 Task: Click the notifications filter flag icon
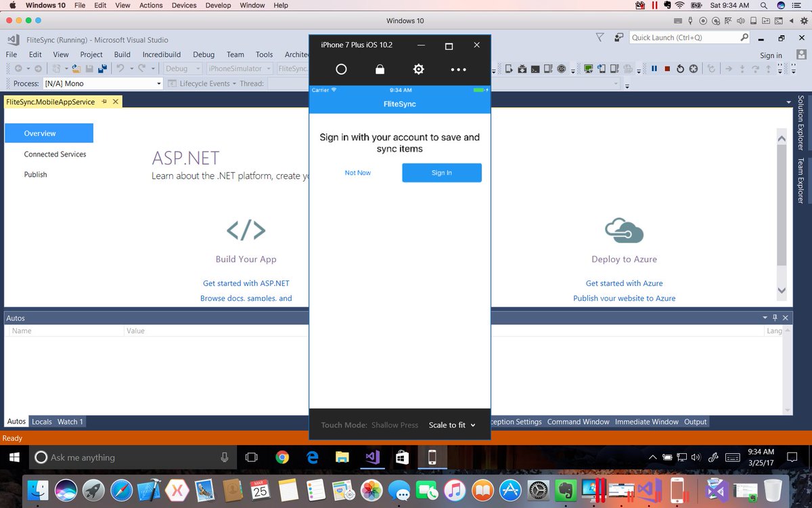[600, 38]
